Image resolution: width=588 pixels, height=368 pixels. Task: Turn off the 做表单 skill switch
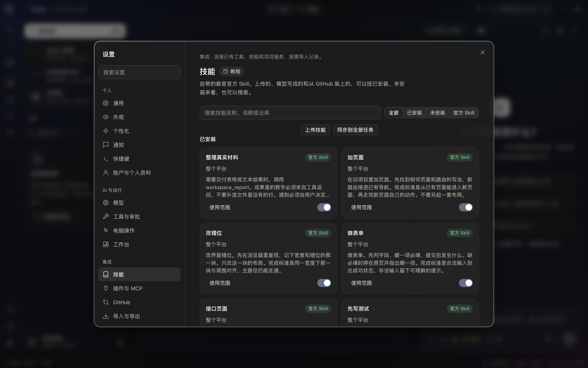465,283
